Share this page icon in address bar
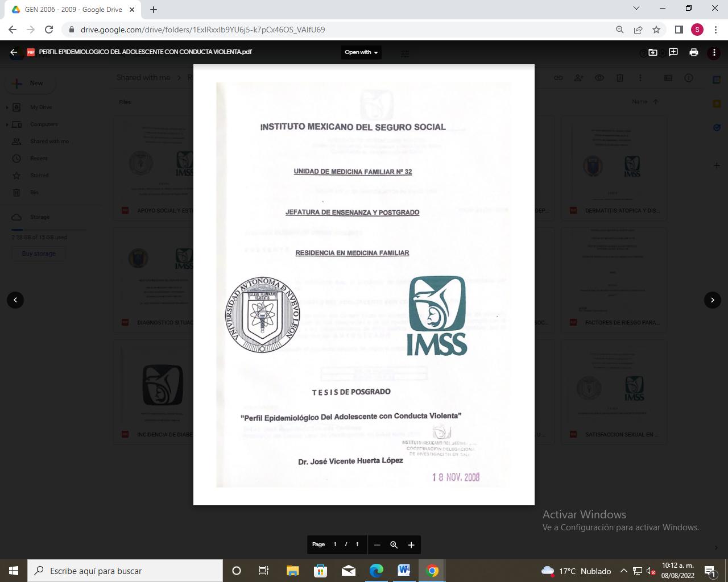Screen dimensions: 728x582 [x=638, y=30]
